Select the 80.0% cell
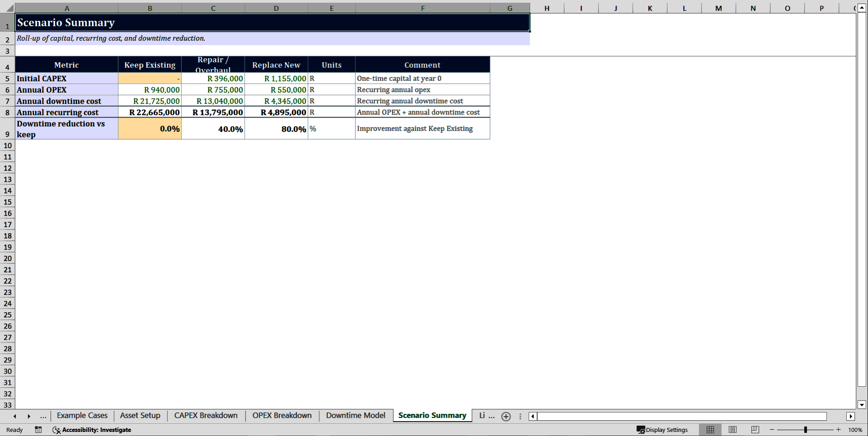The width and height of the screenshot is (868, 436). tap(276, 128)
